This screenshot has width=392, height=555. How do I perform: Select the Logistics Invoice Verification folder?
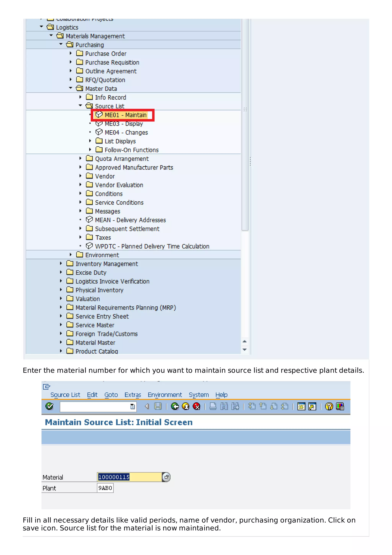click(x=113, y=281)
